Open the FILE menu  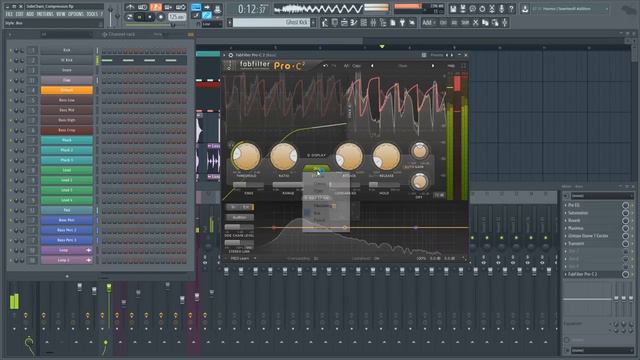9,14
